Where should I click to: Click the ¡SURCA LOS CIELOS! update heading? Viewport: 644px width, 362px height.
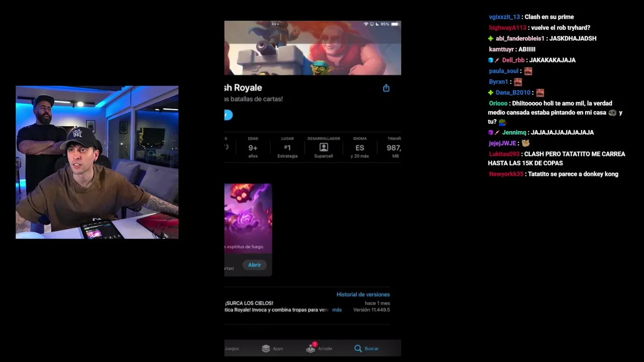point(249,303)
